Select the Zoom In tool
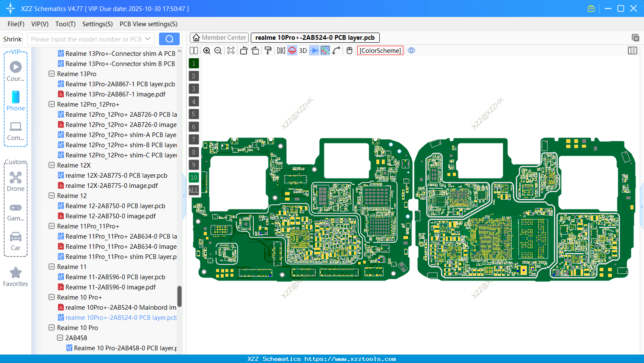This screenshot has width=644, height=363. click(207, 50)
